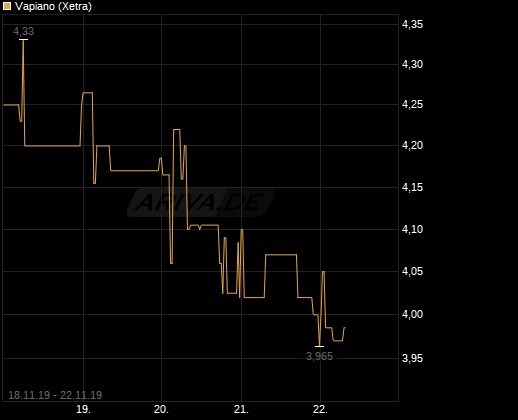The height and width of the screenshot is (420, 518).
Task: Click the Vapiano (Xetra) chart title
Action: 53,6
